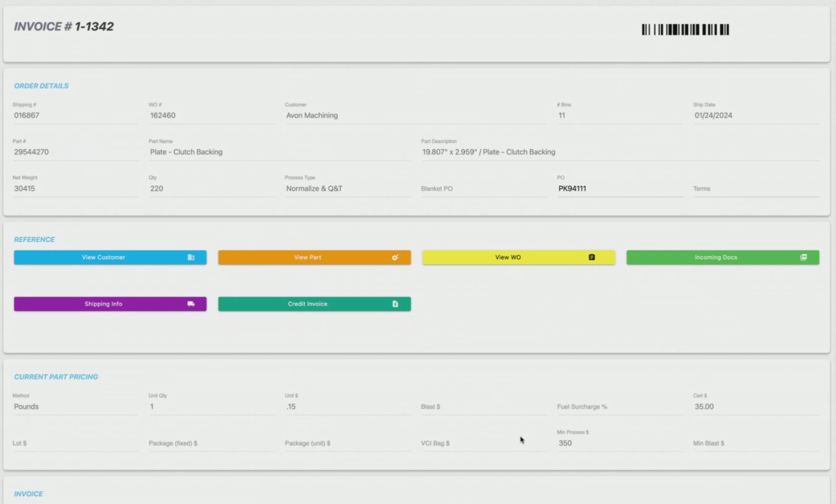This screenshot has width=836, height=504.
Task: Click the ORDER DETAILS section heading
Action: coord(41,86)
